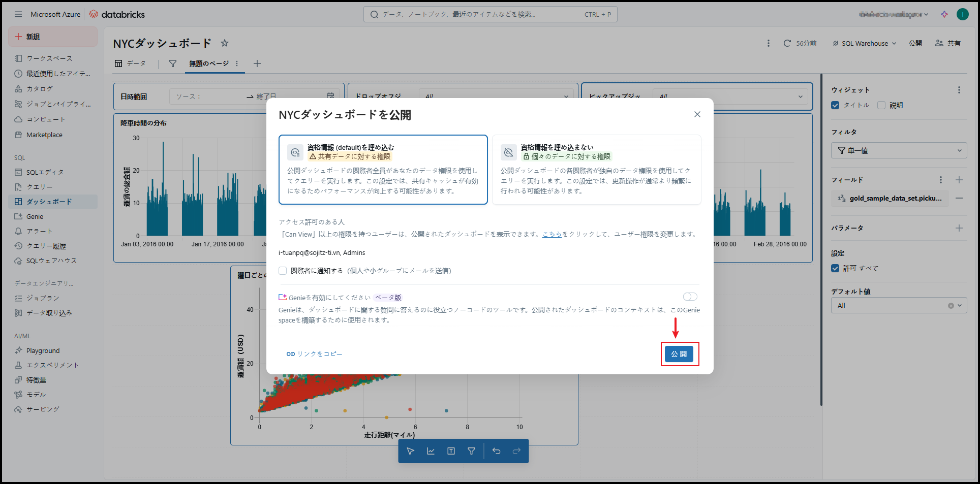Open SQLウェアハウス in the sidebar
980x484 pixels.
click(53, 261)
